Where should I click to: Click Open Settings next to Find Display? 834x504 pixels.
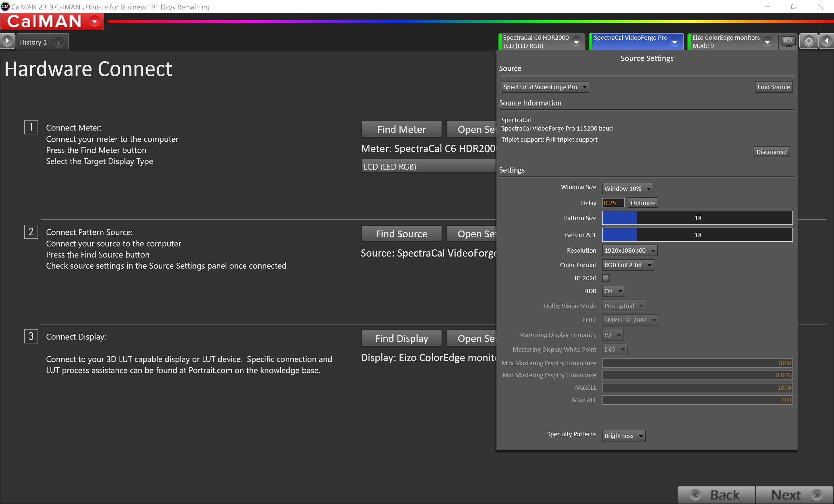471,338
